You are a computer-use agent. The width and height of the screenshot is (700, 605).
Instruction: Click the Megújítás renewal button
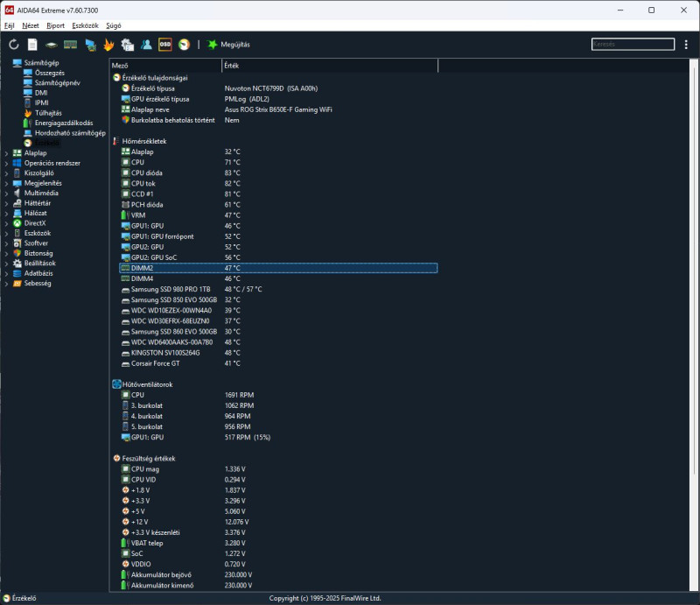(228, 45)
